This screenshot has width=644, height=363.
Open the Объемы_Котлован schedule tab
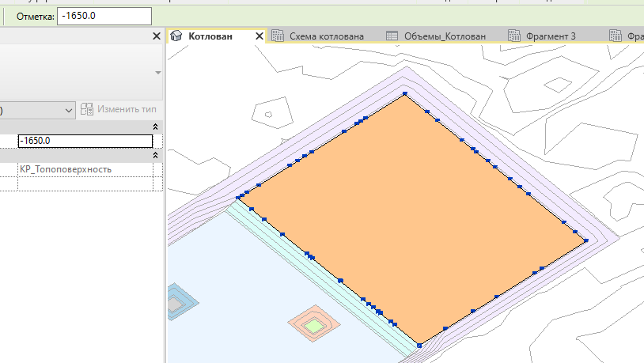click(x=445, y=36)
